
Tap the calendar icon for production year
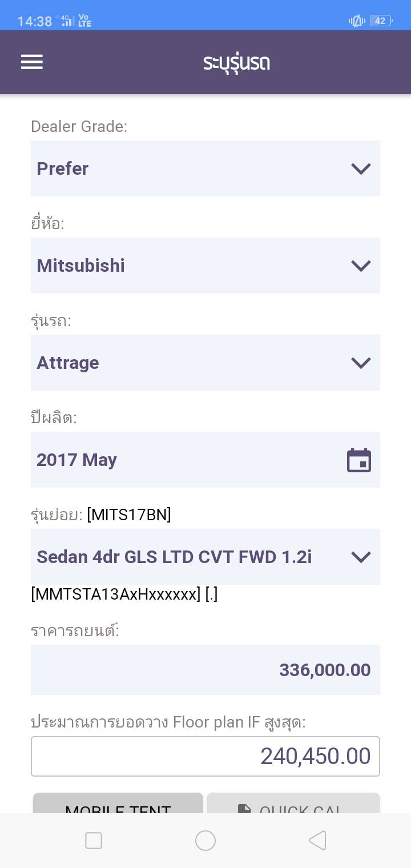[x=359, y=460]
